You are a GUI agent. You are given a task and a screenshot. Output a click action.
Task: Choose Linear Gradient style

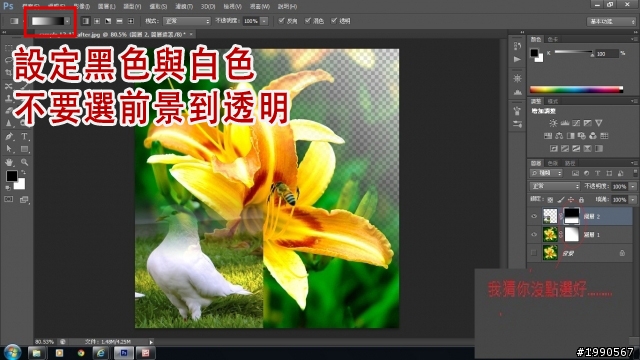click(86, 21)
